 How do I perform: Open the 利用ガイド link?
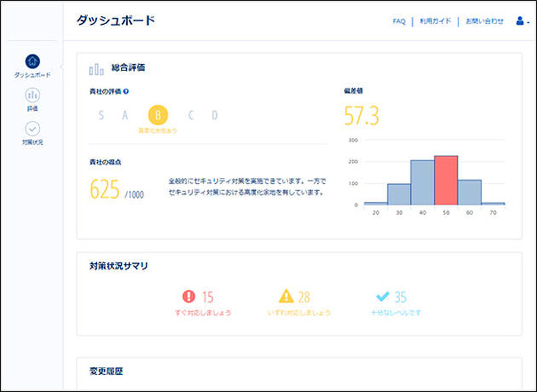pyautogui.click(x=435, y=21)
